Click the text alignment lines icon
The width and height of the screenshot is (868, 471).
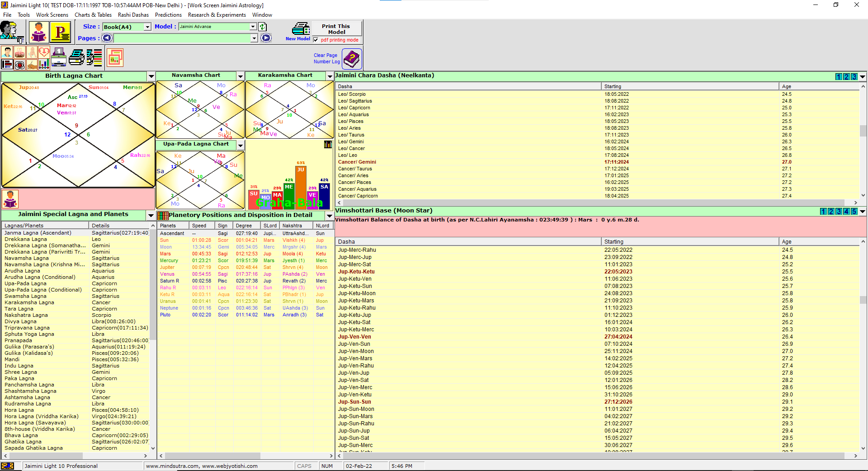pyautogui.click(x=7, y=65)
